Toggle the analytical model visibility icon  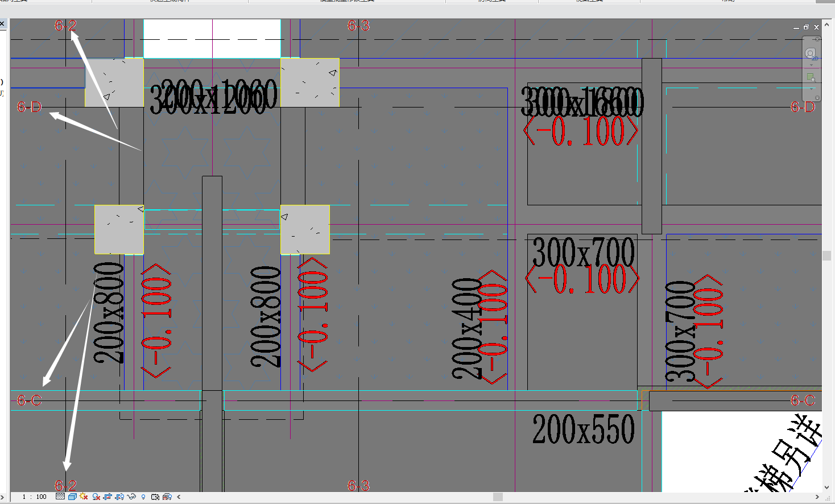[x=167, y=497]
